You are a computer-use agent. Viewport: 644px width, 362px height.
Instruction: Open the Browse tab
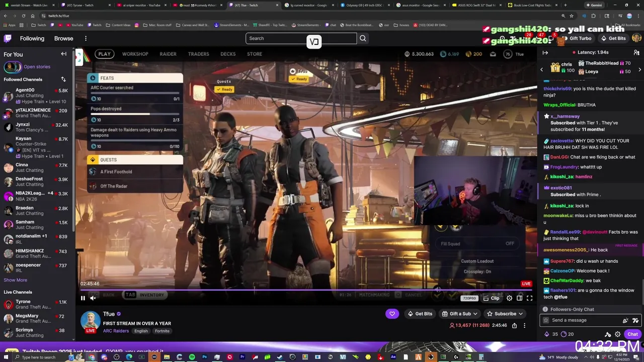(63, 38)
